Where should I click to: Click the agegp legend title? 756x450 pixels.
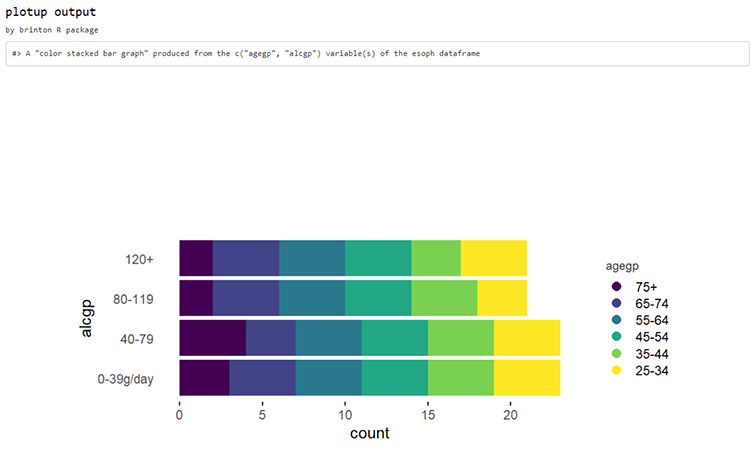point(622,266)
